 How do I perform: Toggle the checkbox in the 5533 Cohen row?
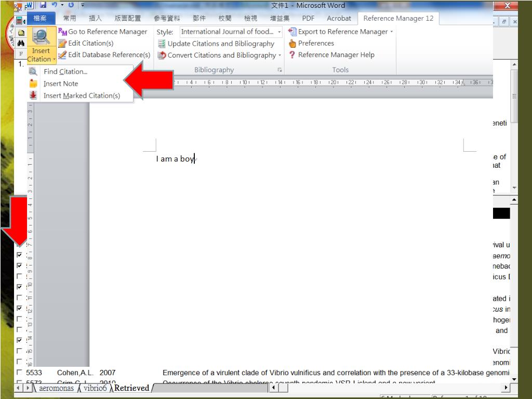click(x=19, y=372)
